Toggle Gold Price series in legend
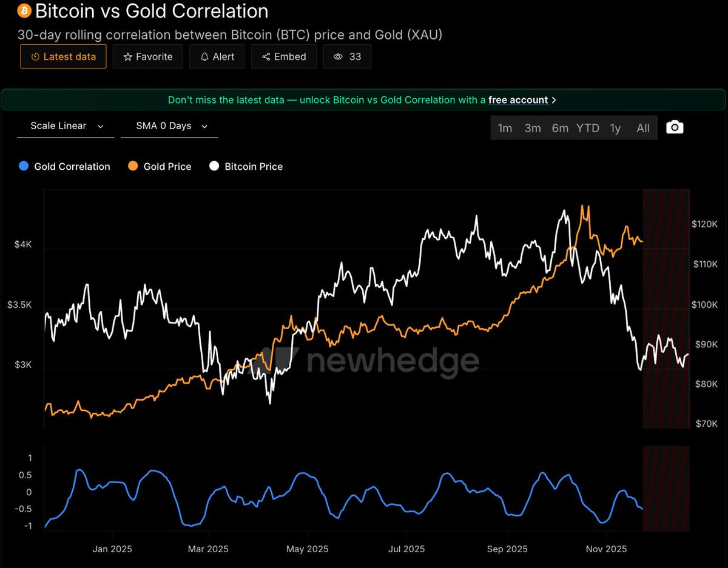 [x=160, y=166]
